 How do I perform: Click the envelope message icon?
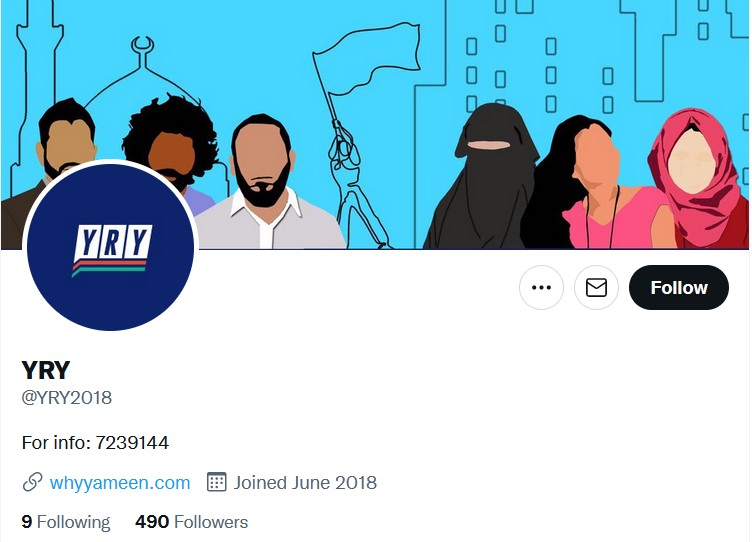click(x=596, y=287)
